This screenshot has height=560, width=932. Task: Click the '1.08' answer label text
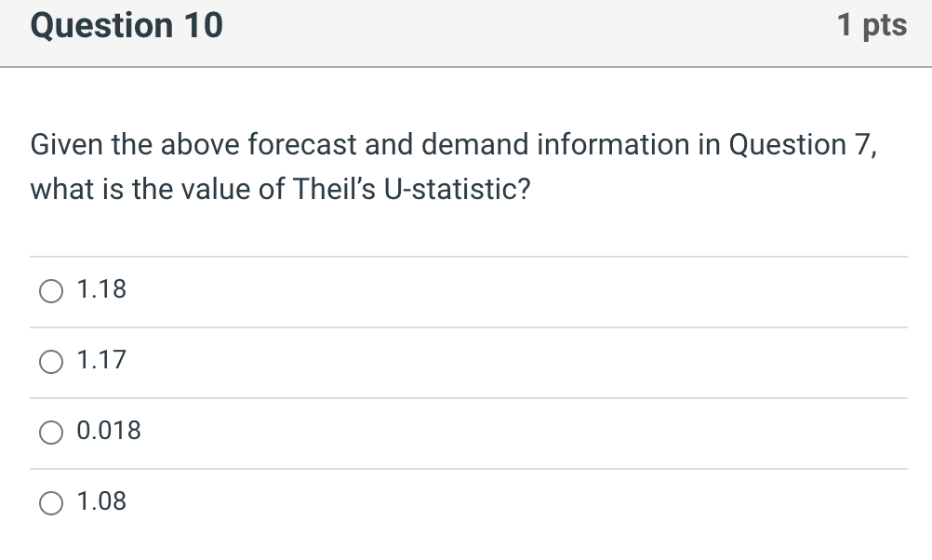pos(101,502)
